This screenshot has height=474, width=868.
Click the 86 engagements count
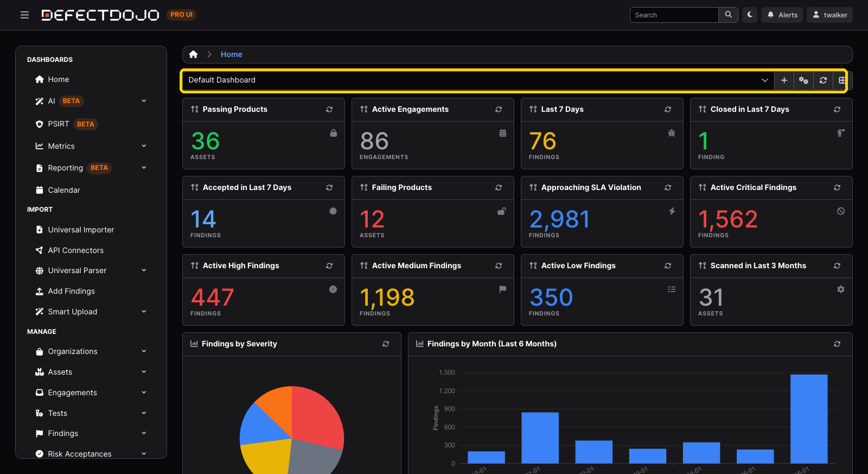pos(375,141)
